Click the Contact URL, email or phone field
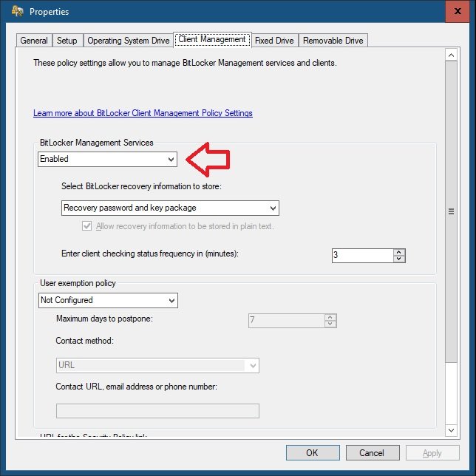The height and width of the screenshot is (476, 476). coord(157,411)
